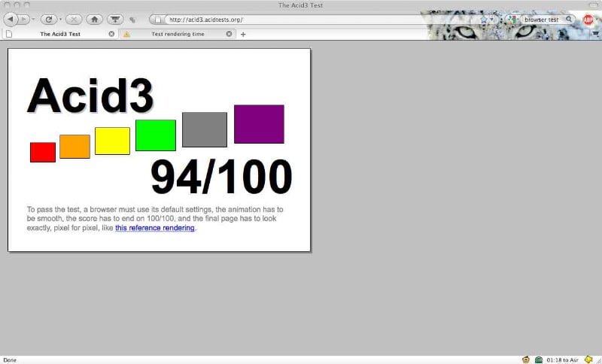
Task: Open the address bar history dropdown
Action: pyautogui.click(x=492, y=20)
